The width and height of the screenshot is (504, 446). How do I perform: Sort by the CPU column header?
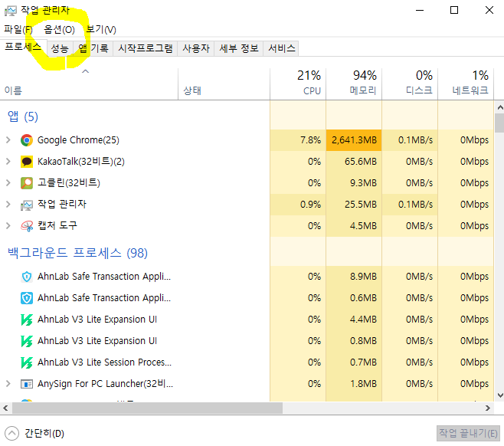[298, 84]
